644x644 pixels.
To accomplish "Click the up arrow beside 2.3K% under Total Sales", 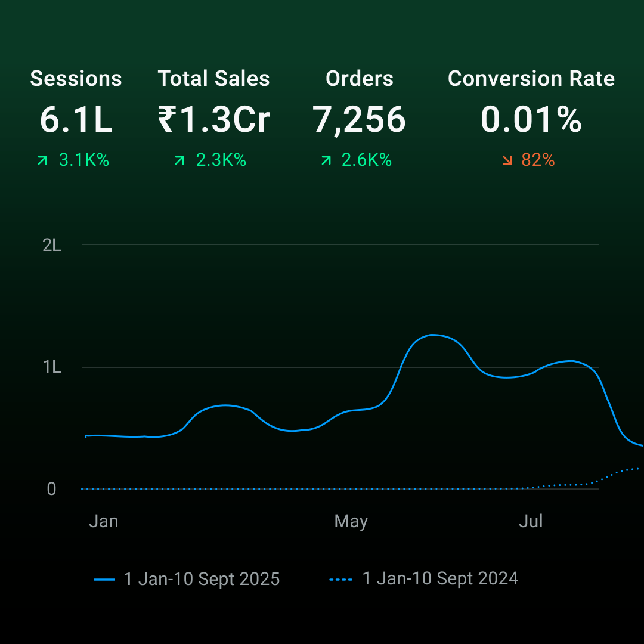I will click(x=179, y=160).
